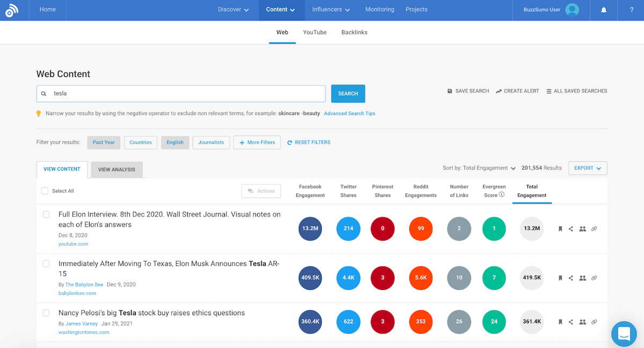View sharers of the Nancy Pelosi article
The width and height of the screenshot is (644, 348).
(x=583, y=321)
